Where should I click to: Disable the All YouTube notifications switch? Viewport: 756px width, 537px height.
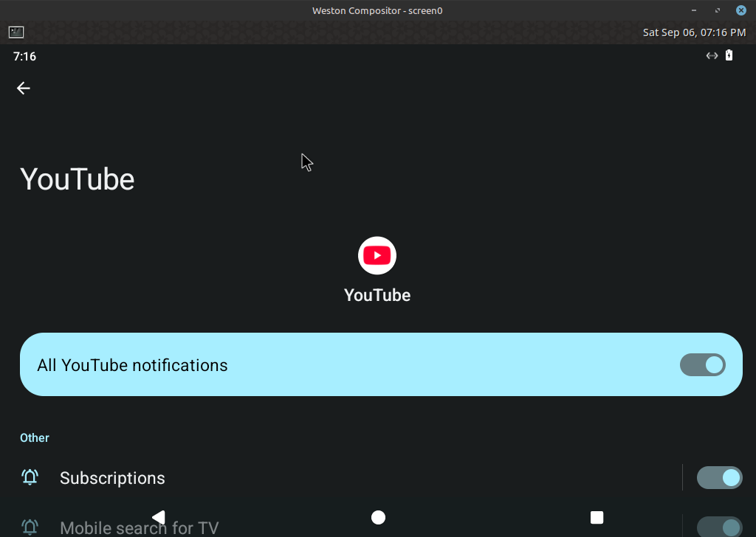tap(702, 365)
